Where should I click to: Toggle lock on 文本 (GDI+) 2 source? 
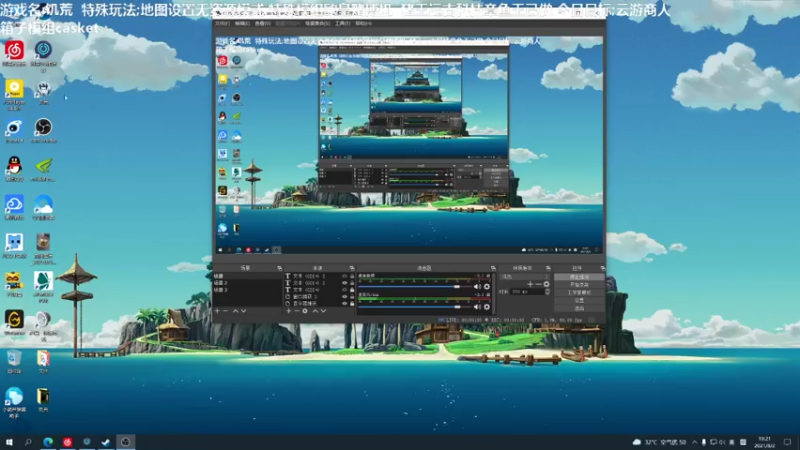[x=352, y=283]
